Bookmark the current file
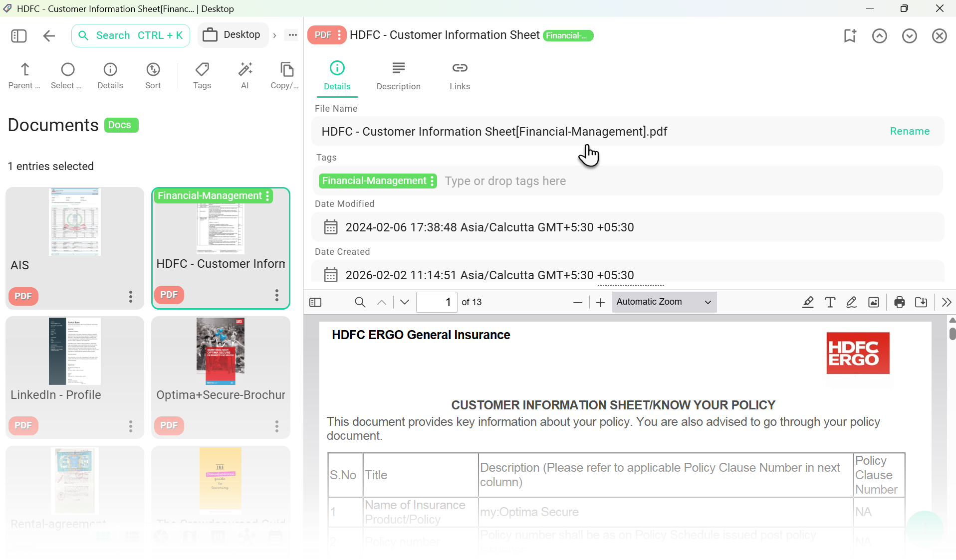The width and height of the screenshot is (956, 560). point(850,36)
